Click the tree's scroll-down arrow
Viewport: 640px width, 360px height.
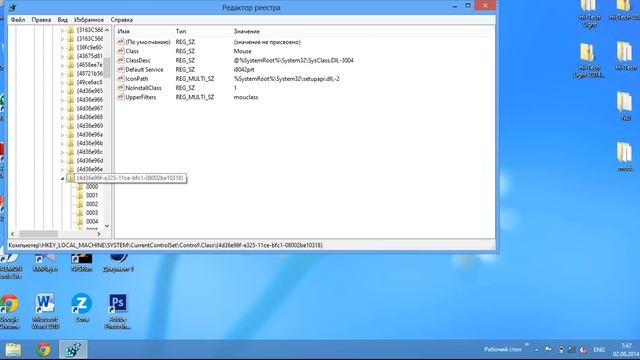(x=107, y=226)
